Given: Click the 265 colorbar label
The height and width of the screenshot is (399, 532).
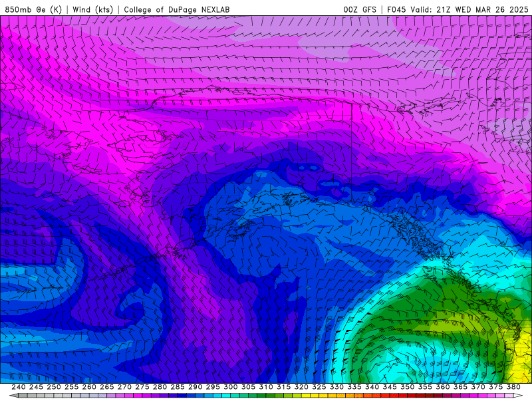Looking at the screenshot, I should point(107,387).
